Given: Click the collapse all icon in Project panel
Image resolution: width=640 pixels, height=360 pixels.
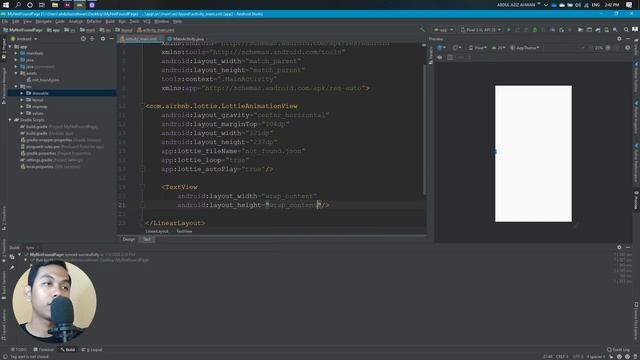Looking at the screenshot, I should 92,39.
